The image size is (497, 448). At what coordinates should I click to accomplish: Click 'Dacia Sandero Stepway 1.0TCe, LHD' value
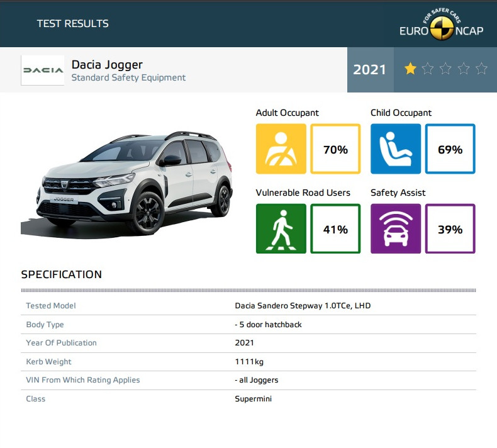[x=303, y=306]
